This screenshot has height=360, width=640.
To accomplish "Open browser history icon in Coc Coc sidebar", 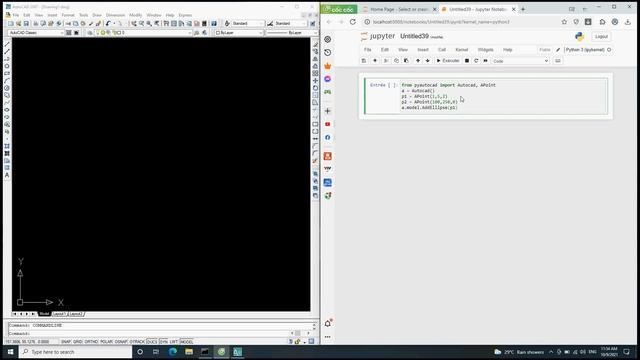I will tap(327, 53).
